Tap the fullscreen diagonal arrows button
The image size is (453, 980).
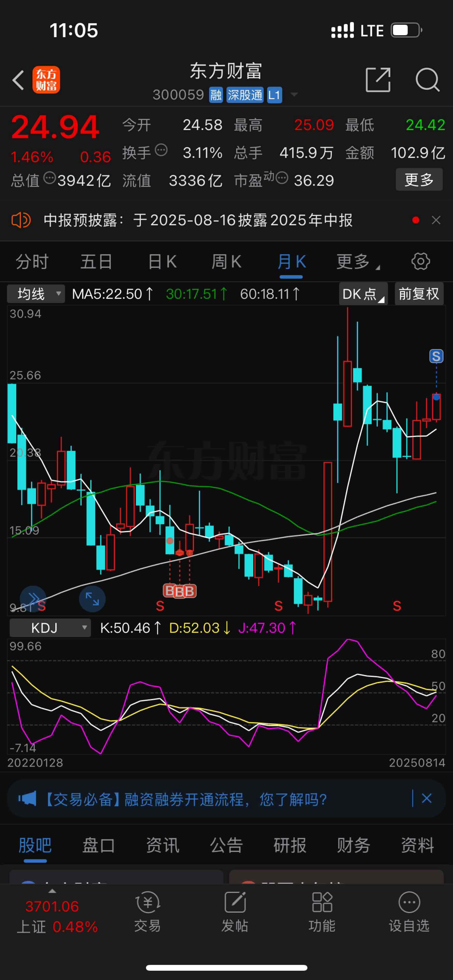[92, 598]
